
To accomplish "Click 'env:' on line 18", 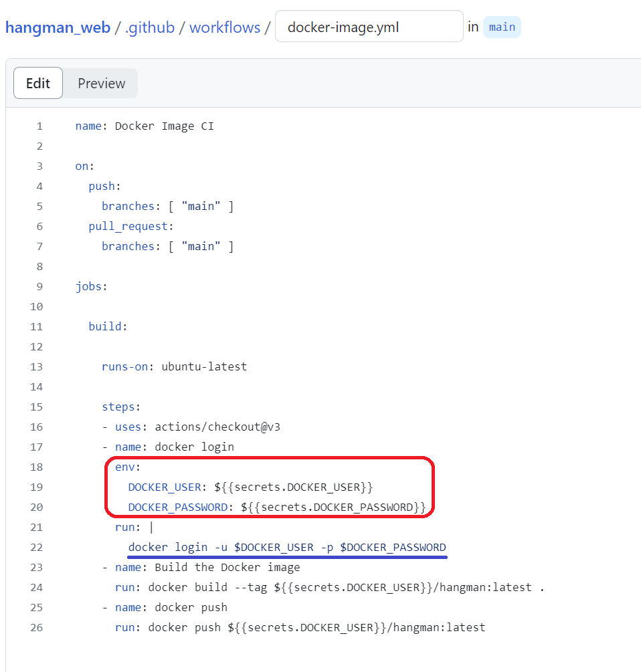I will point(128,467).
